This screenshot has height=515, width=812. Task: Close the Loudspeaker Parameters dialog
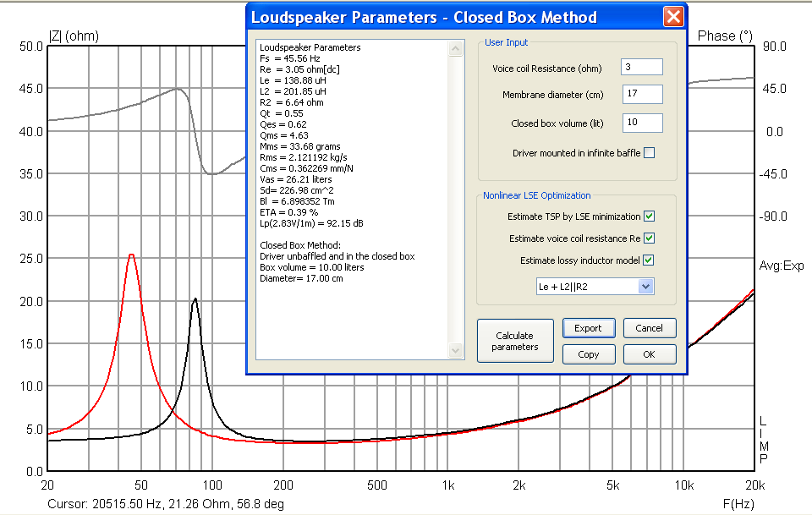point(673,17)
